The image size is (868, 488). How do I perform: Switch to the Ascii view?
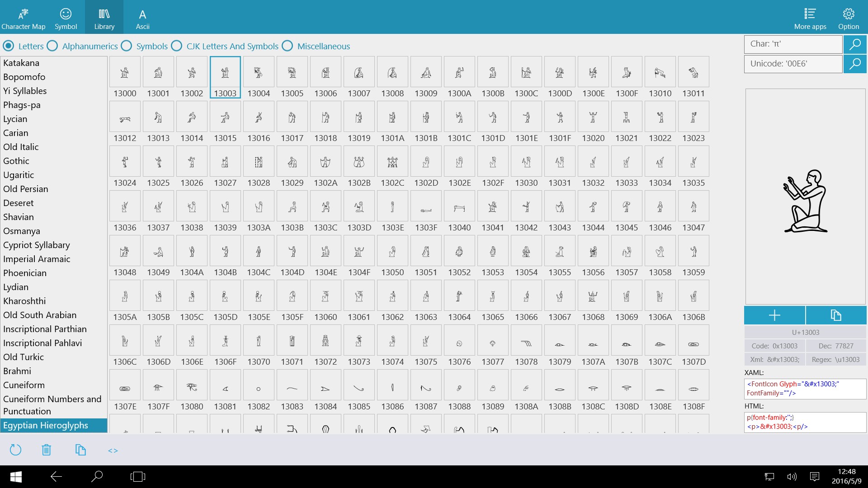click(x=142, y=18)
